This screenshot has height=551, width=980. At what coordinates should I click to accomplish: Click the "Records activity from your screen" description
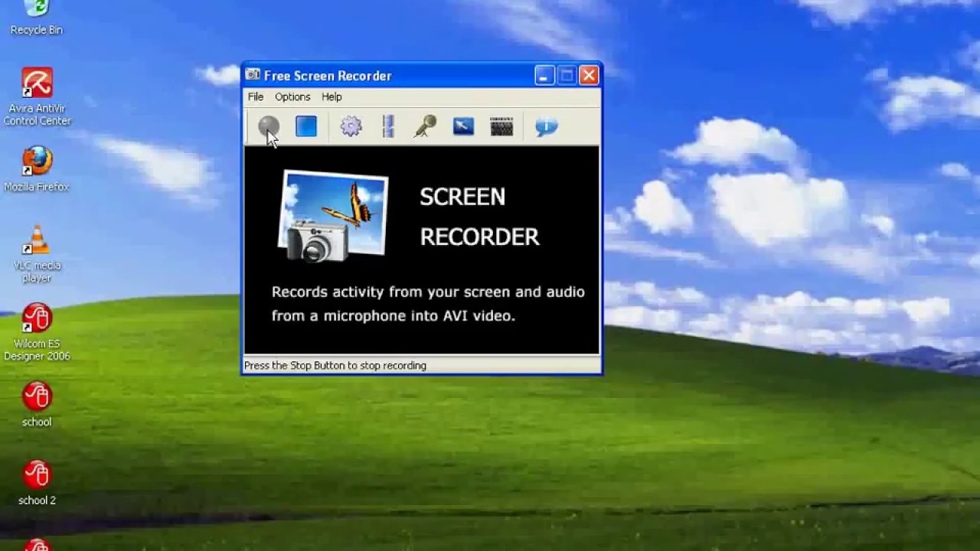coord(428,304)
